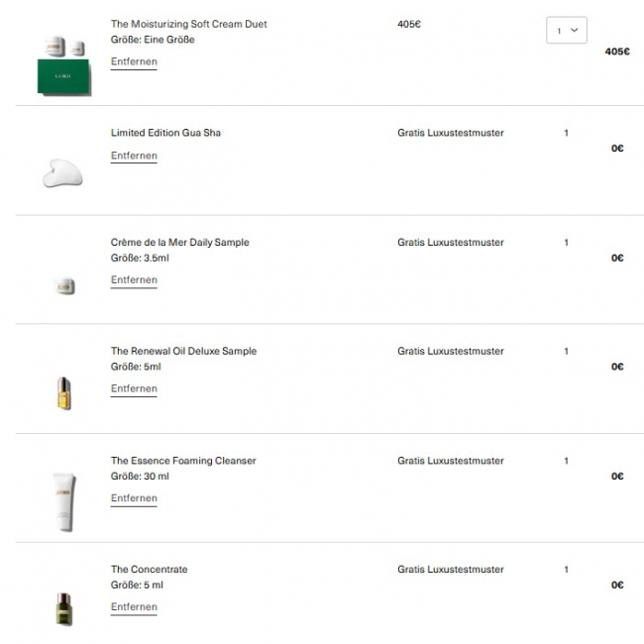The image size is (644, 644).
Task: Remove the Limited Edition Gua Sha
Action: [x=134, y=156]
